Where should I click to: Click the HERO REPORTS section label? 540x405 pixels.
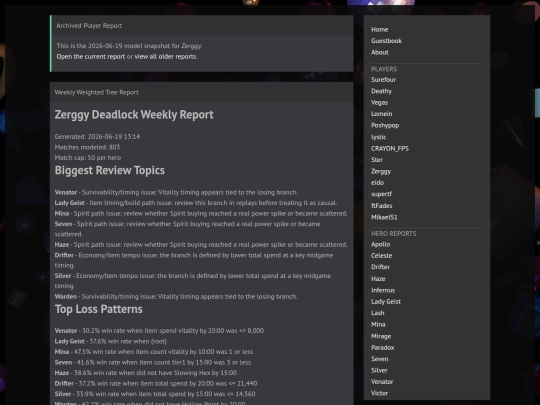pos(394,234)
